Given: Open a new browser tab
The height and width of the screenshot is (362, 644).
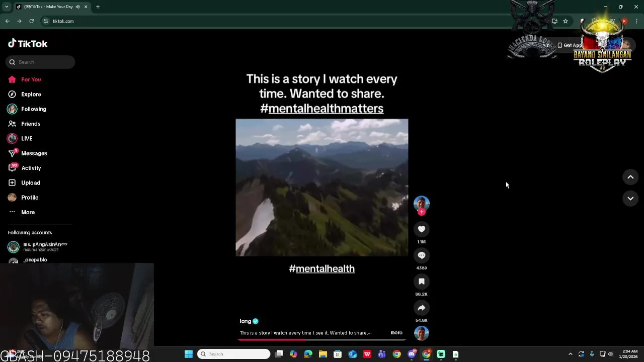Looking at the screenshot, I should click(98, 7).
